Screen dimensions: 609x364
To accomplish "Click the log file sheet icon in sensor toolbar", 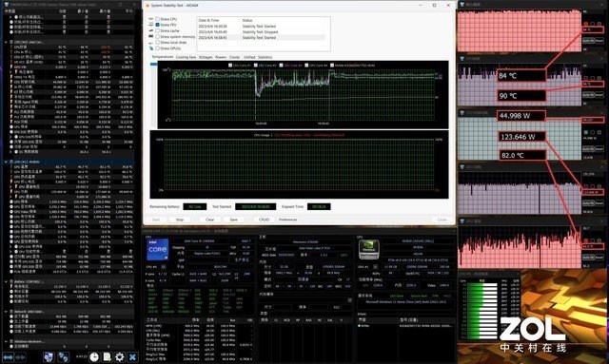I will click(x=107, y=357).
